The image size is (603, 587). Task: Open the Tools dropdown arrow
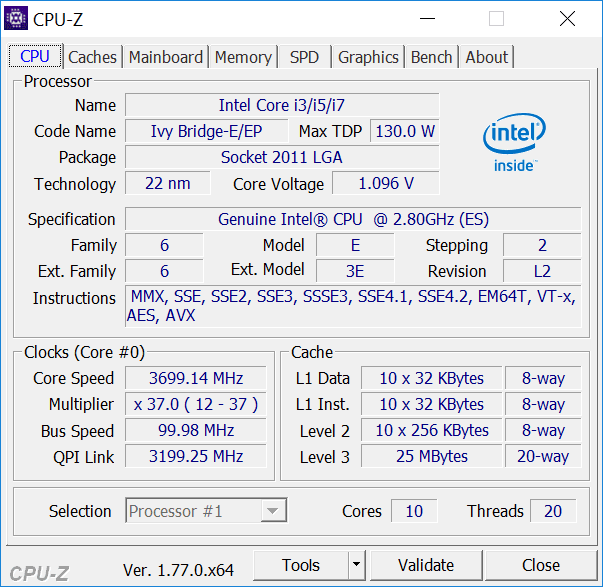(x=357, y=565)
